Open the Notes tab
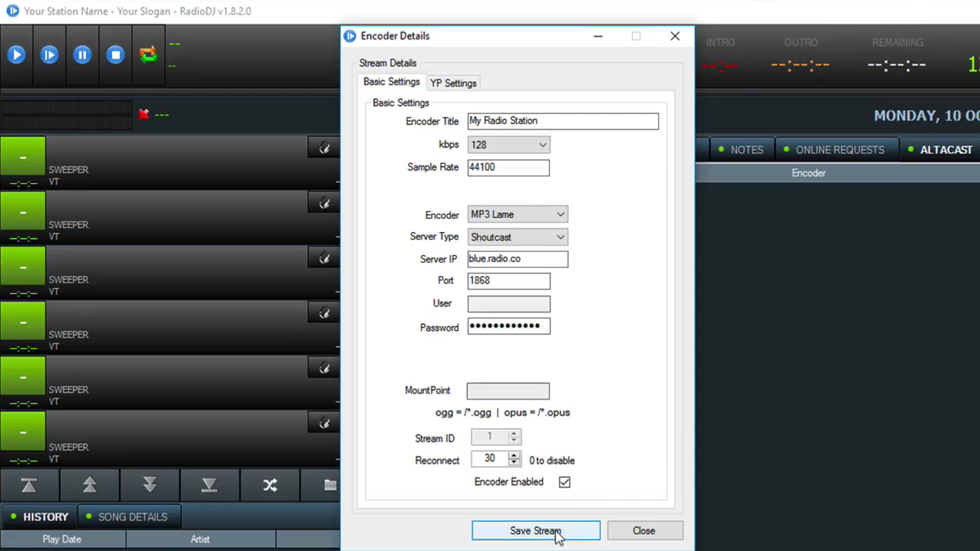The image size is (980, 551). (741, 150)
